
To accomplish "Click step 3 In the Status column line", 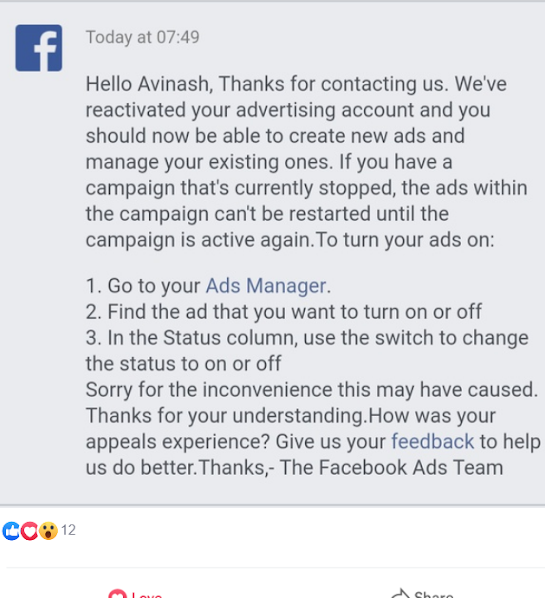I will coord(307,350).
